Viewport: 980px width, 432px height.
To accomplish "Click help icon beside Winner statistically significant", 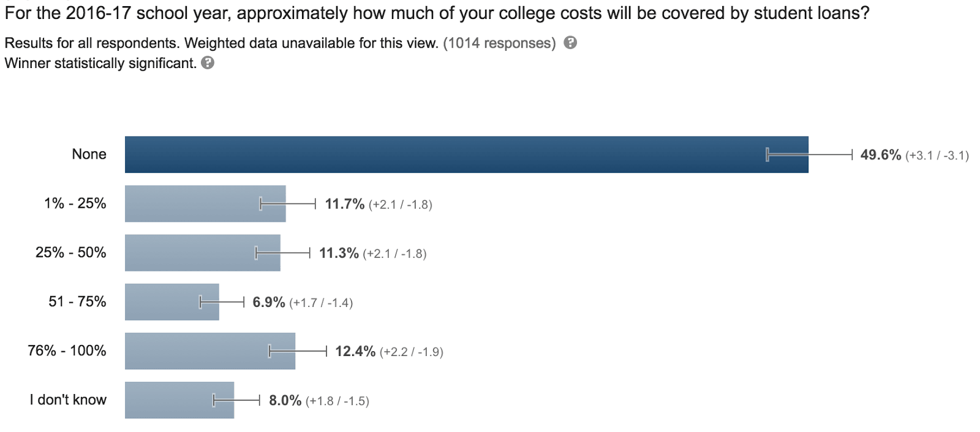I will pos(208,63).
